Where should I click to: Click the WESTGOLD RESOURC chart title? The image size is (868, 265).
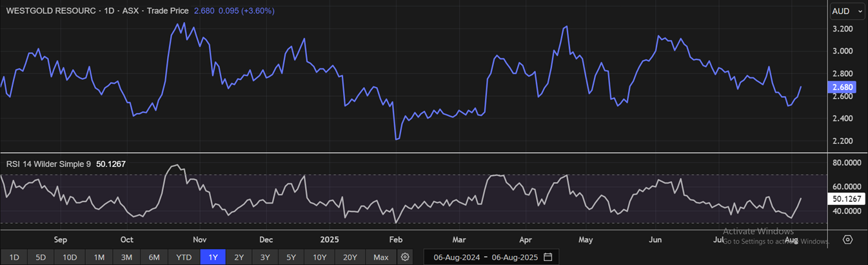pos(50,11)
